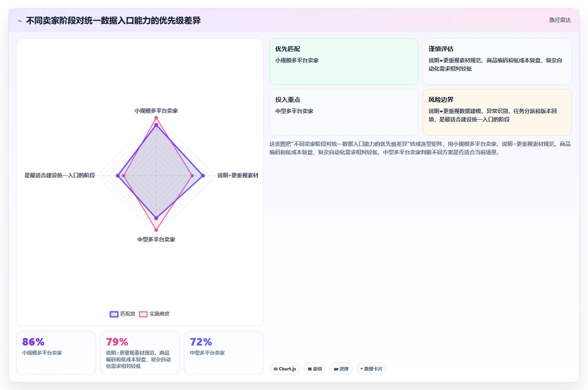This screenshot has width=588, height=390.
Task: Click the pink data point at radar top
Action: point(156,118)
